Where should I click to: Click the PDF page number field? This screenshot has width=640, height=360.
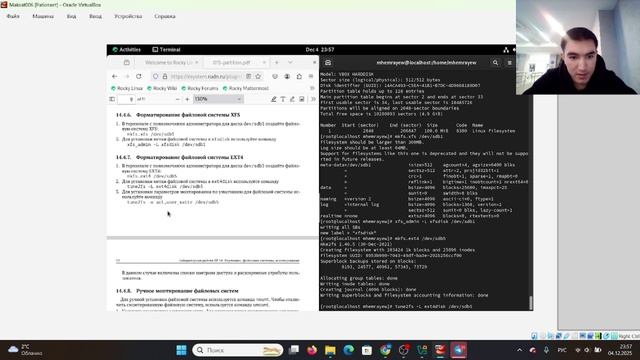point(126,99)
